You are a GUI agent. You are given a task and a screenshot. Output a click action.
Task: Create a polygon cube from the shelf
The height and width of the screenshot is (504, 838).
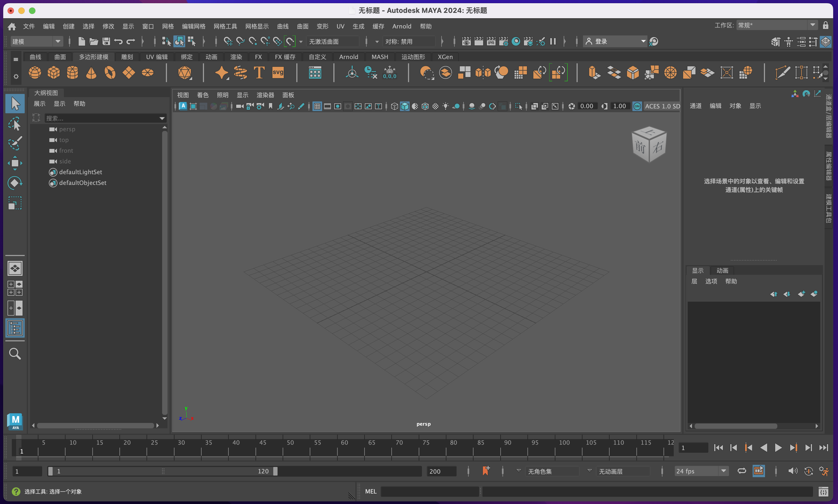click(x=53, y=72)
